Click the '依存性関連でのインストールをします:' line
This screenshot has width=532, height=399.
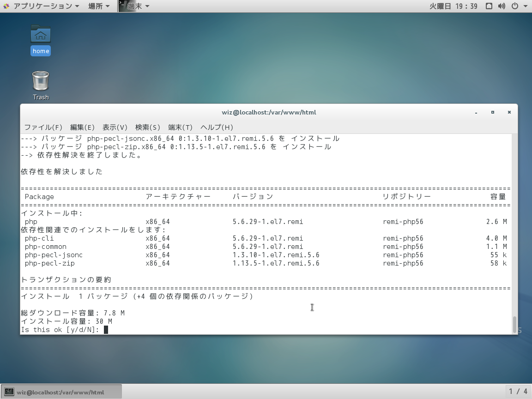point(93,230)
